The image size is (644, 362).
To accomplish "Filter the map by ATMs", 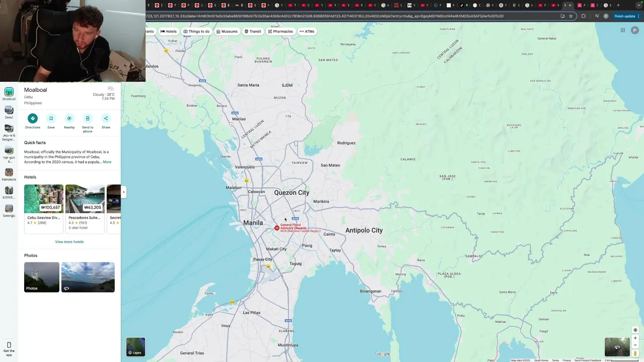I will coord(307,31).
